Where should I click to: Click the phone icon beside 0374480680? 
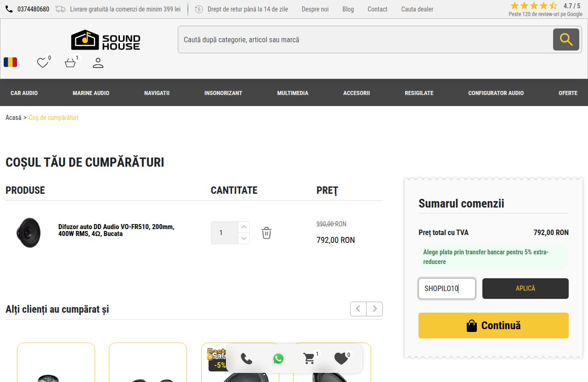(9, 9)
